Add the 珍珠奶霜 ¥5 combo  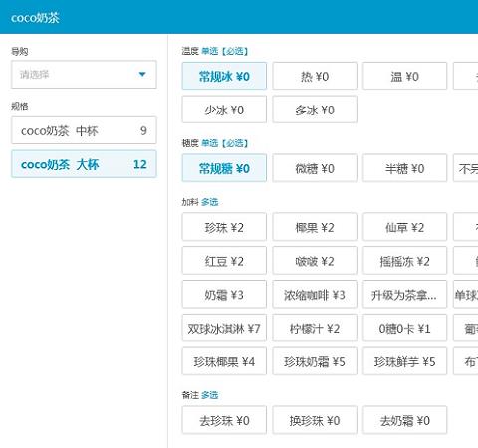coord(315,361)
